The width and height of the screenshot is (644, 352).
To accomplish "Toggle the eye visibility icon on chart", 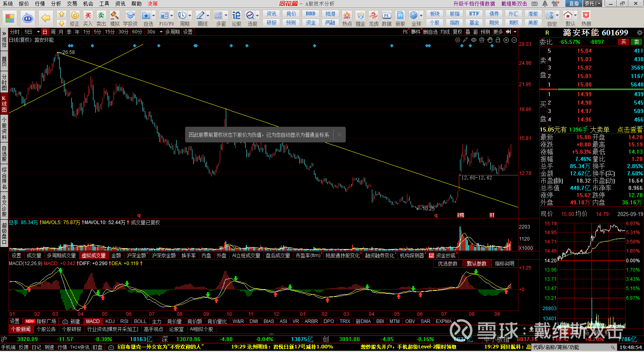I will 474,40.
